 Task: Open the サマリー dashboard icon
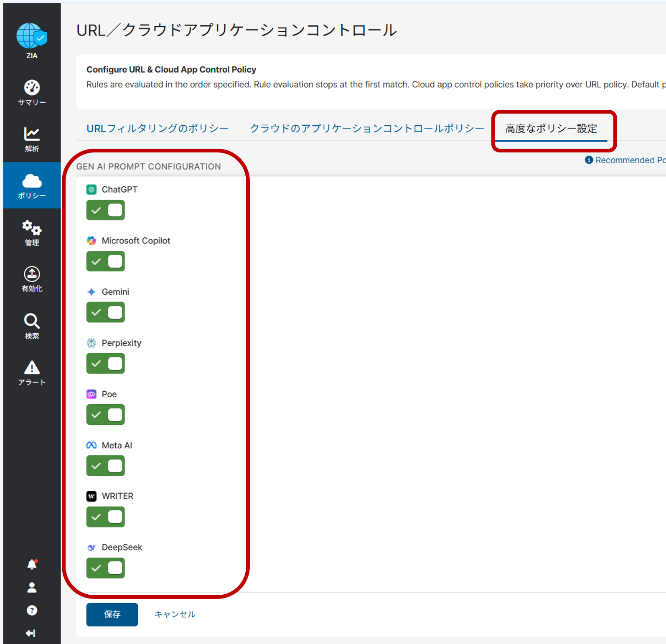coord(32,88)
